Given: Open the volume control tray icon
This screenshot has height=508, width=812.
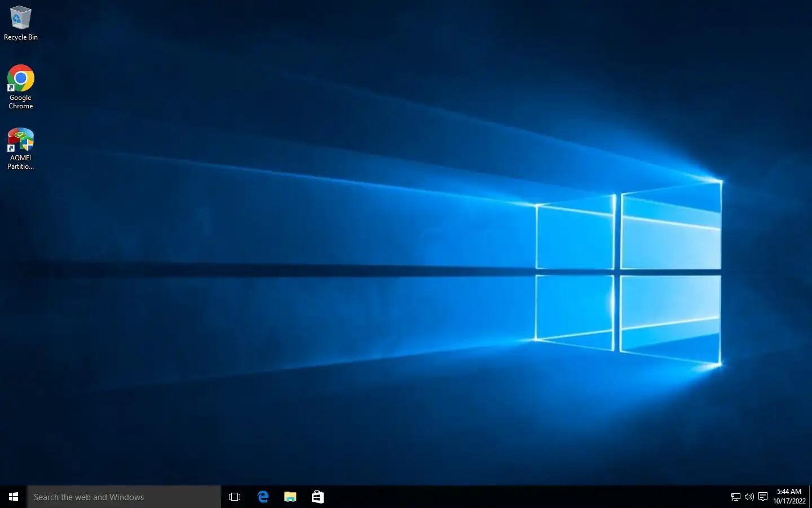Looking at the screenshot, I should click(x=749, y=497).
